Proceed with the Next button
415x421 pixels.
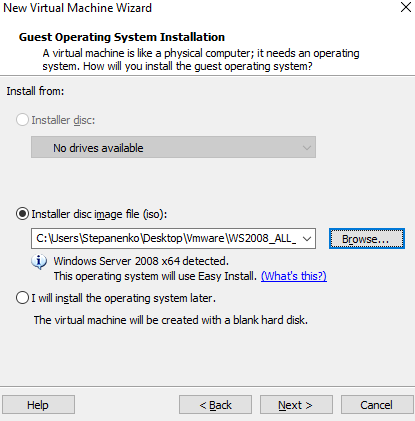296,405
